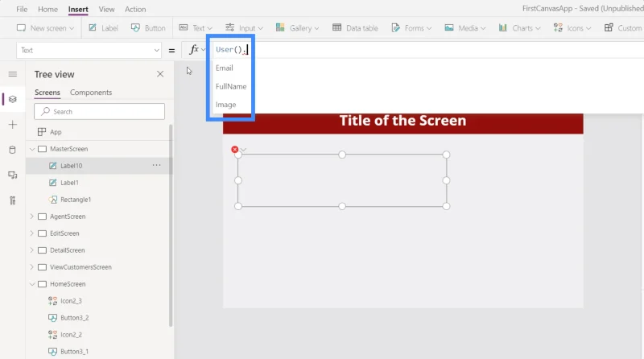
Task: Open the File menu
Action: (22, 9)
